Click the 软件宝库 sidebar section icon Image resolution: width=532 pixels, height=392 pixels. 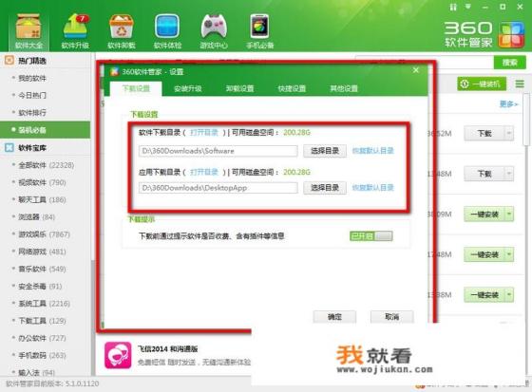(9, 147)
